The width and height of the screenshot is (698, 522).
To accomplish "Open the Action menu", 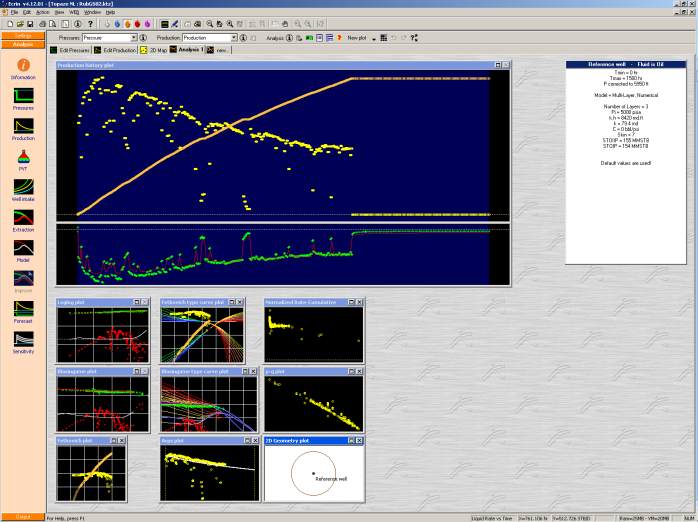I will (42, 12).
